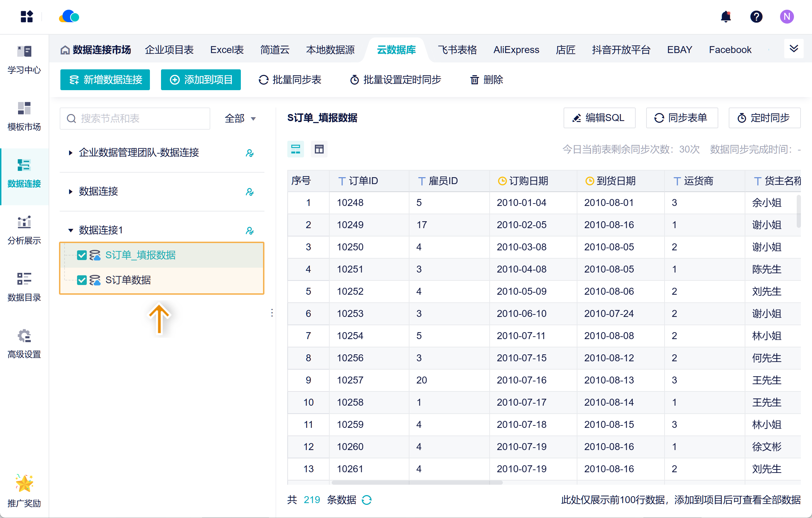Click the 编辑SQL button
Image resolution: width=812 pixels, height=518 pixels.
pos(599,118)
